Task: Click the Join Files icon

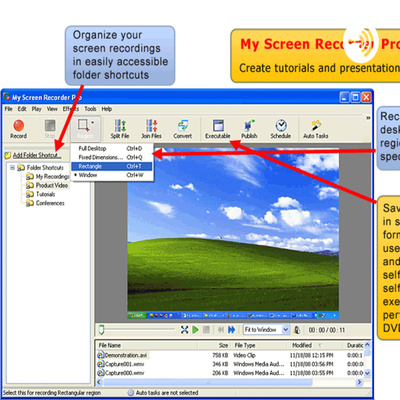Action: (x=151, y=126)
